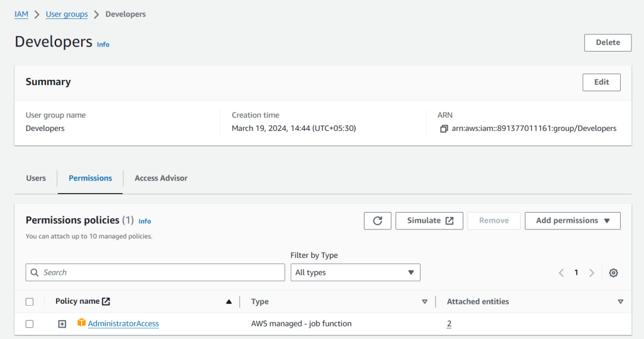
Task: Click the Type column header text
Action: click(x=259, y=302)
